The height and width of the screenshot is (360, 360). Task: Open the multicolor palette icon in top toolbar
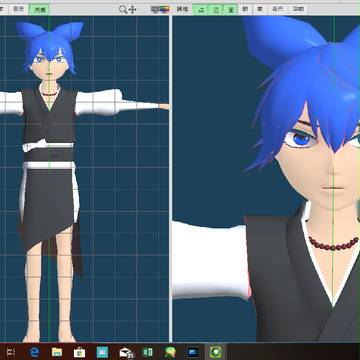pyautogui.click(x=164, y=9)
